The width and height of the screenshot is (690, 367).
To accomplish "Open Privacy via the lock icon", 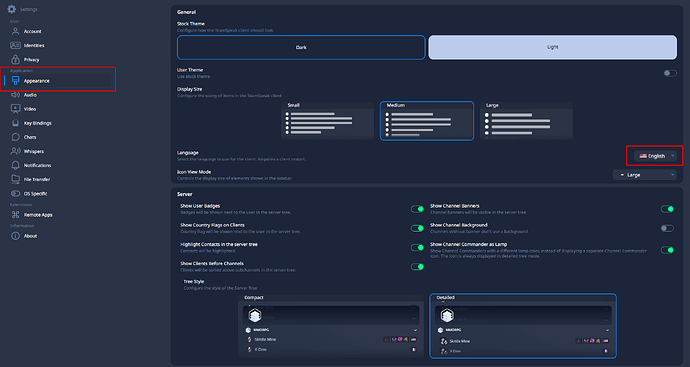I will (x=15, y=59).
